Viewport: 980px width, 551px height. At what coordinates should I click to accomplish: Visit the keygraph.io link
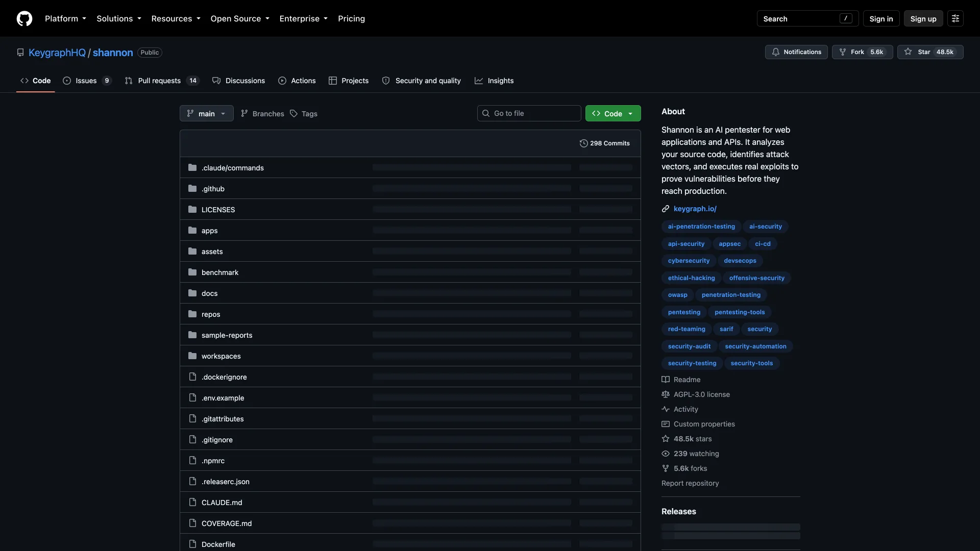pyautogui.click(x=695, y=209)
